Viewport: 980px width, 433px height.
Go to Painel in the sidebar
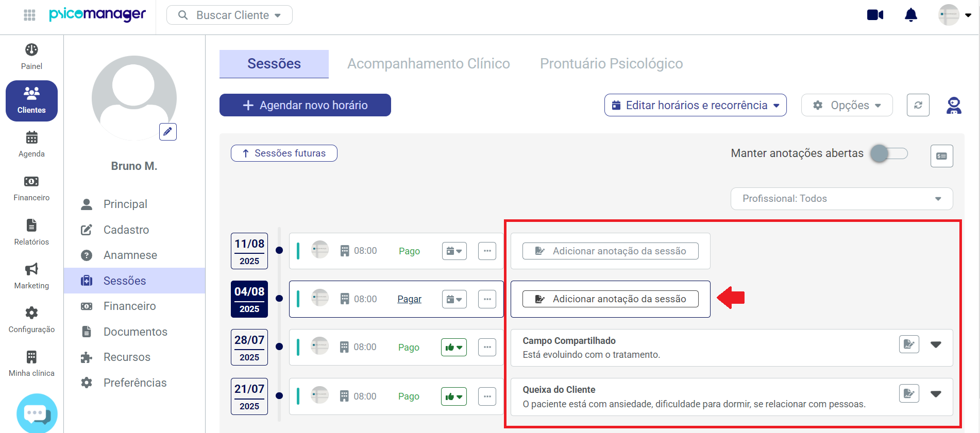click(31, 57)
